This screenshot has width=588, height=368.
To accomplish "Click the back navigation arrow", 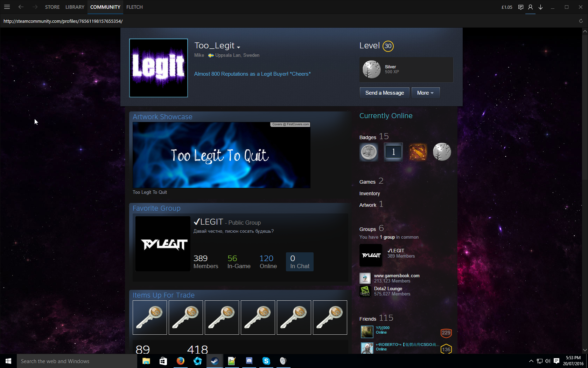I will (21, 7).
